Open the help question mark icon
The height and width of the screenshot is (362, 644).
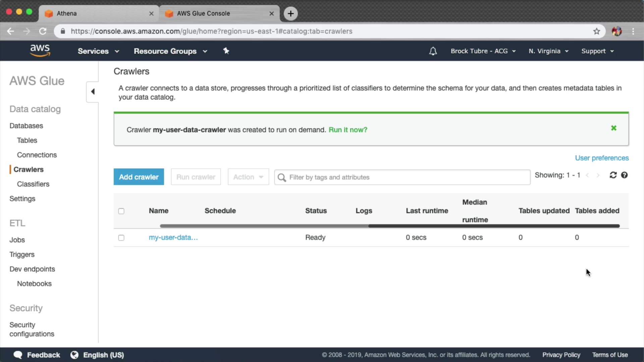click(x=624, y=175)
